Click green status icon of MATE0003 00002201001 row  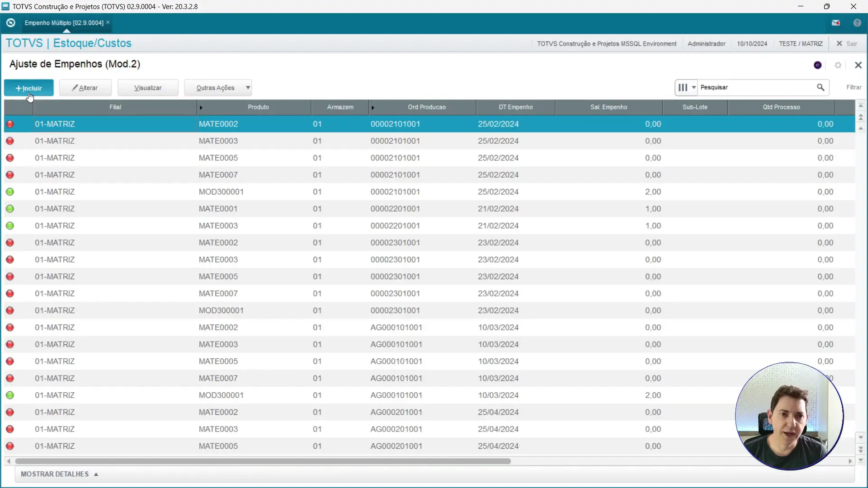pos(10,225)
